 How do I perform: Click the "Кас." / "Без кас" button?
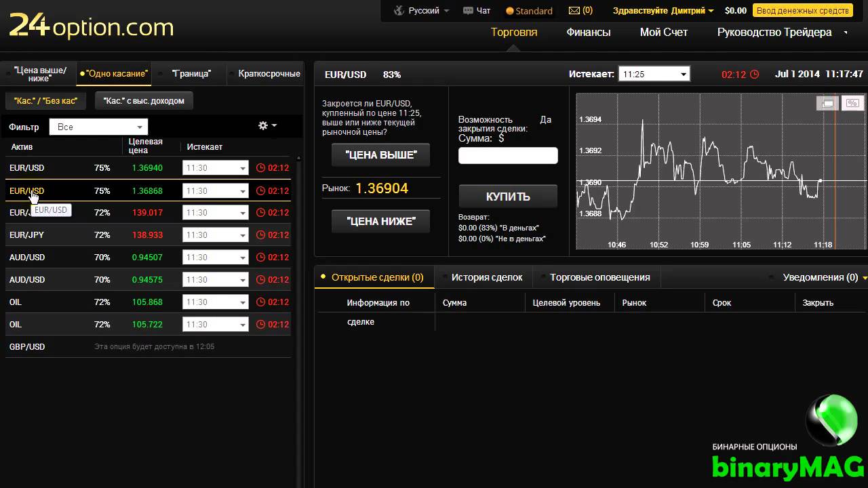coord(45,101)
